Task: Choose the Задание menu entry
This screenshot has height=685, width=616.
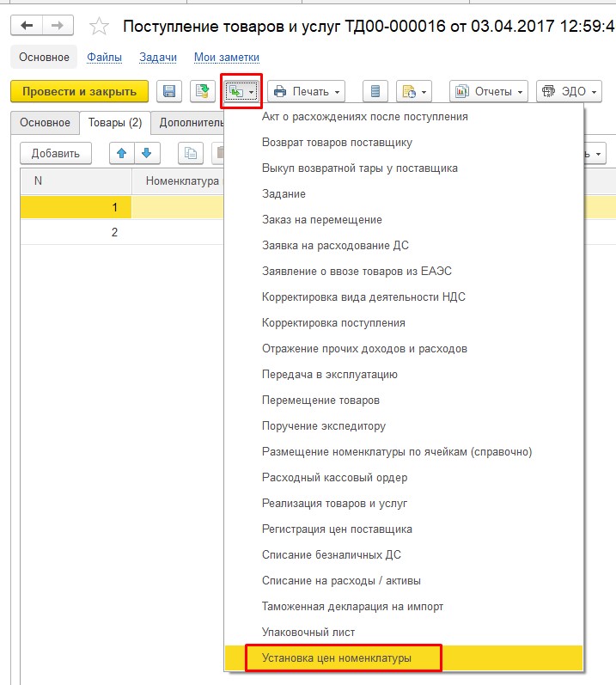Action: pyautogui.click(x=404, y=194)
